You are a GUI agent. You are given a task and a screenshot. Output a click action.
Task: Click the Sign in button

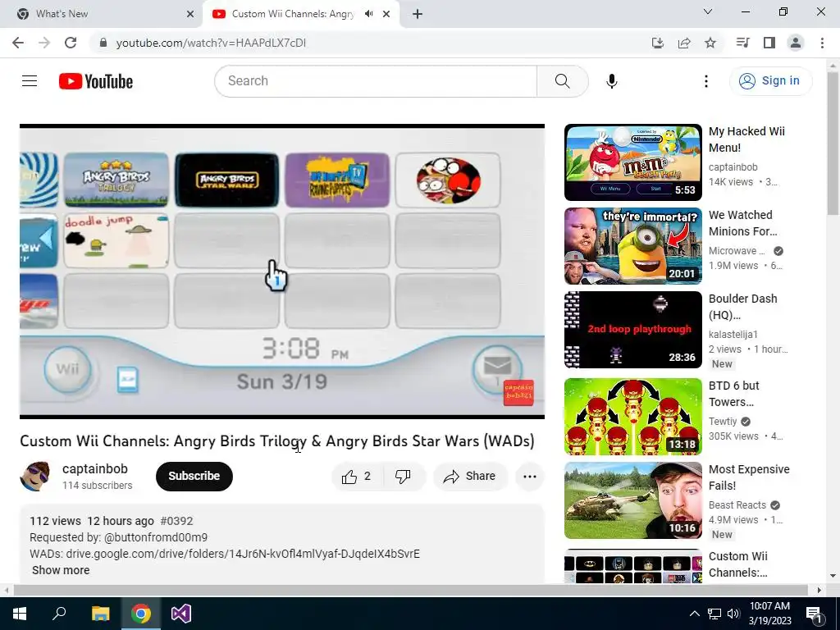[x=770, y=81]
